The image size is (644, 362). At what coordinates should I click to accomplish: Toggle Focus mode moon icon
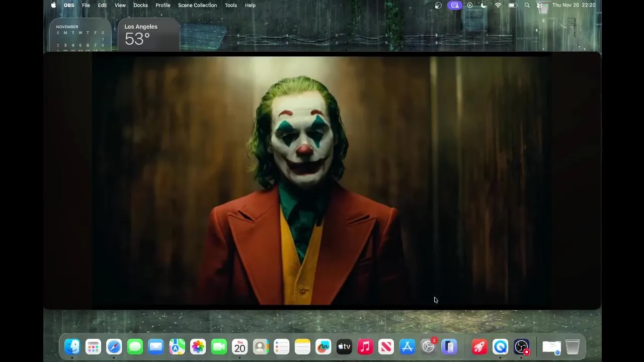(484, 5)
